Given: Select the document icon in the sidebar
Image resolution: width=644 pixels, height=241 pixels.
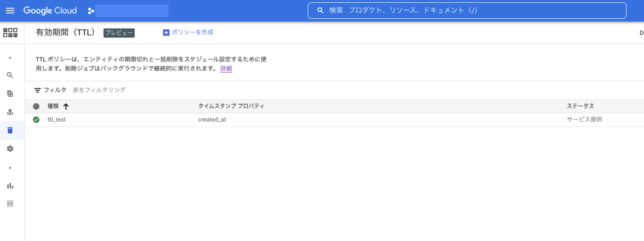Looking at the screenshot, I should (x=10, y=94).
